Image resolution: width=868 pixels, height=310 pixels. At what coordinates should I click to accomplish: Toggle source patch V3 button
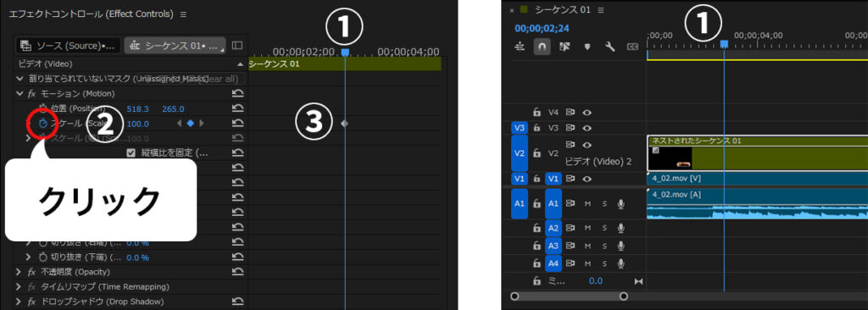pos(520,128)
